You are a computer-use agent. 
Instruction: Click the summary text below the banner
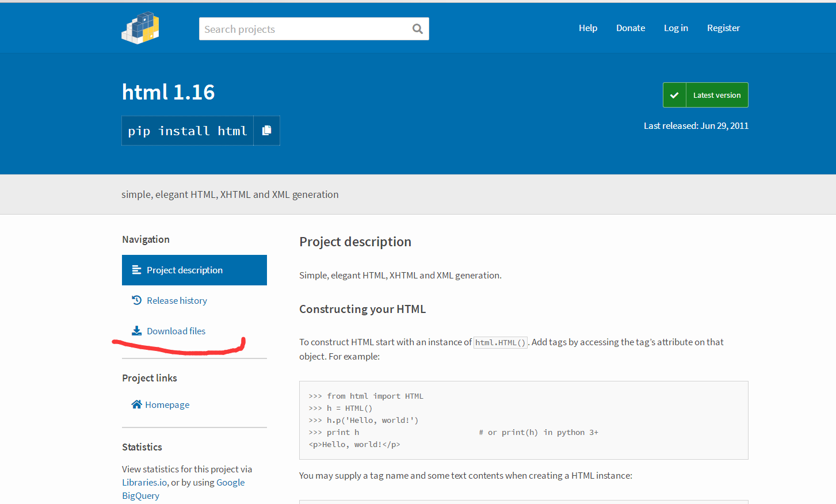point(230,194)
